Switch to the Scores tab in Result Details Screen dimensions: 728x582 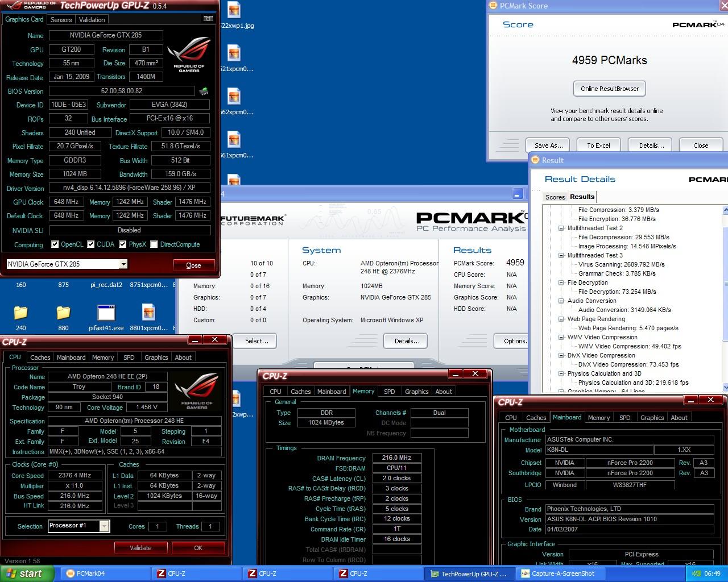[x=555, y=197]
